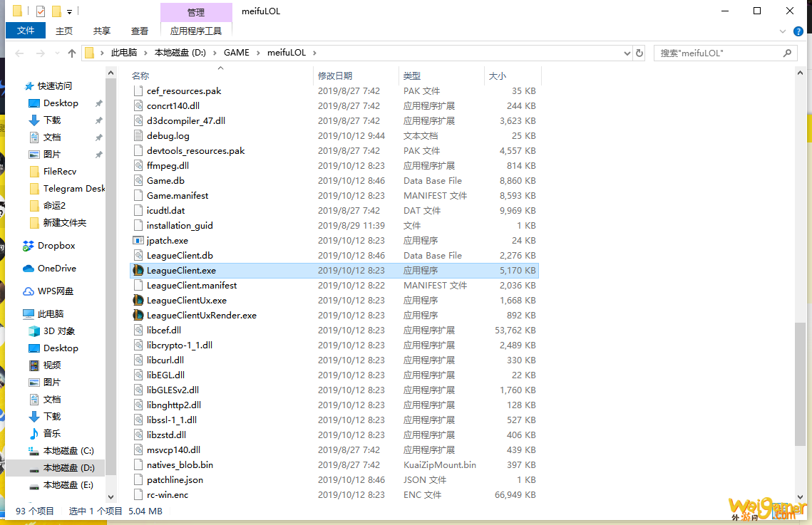The height and width of the screenshot is (525, 812).
Task: Select LeagueClientUx.exe application icon
Action: [x=138, y=300]
